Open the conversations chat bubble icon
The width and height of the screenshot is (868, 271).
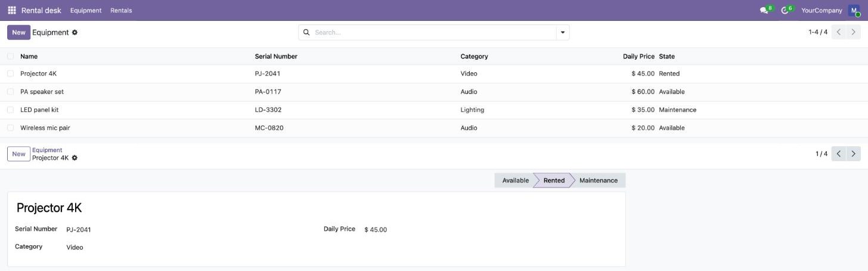(x=764, y=11)
